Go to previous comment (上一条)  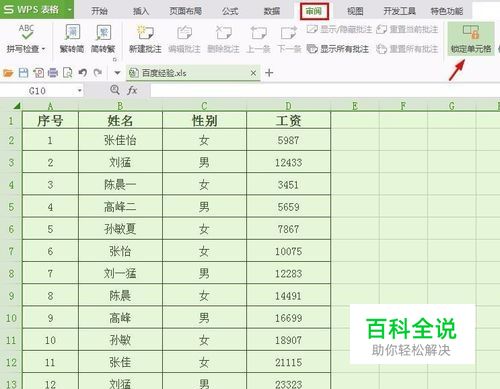258,39
